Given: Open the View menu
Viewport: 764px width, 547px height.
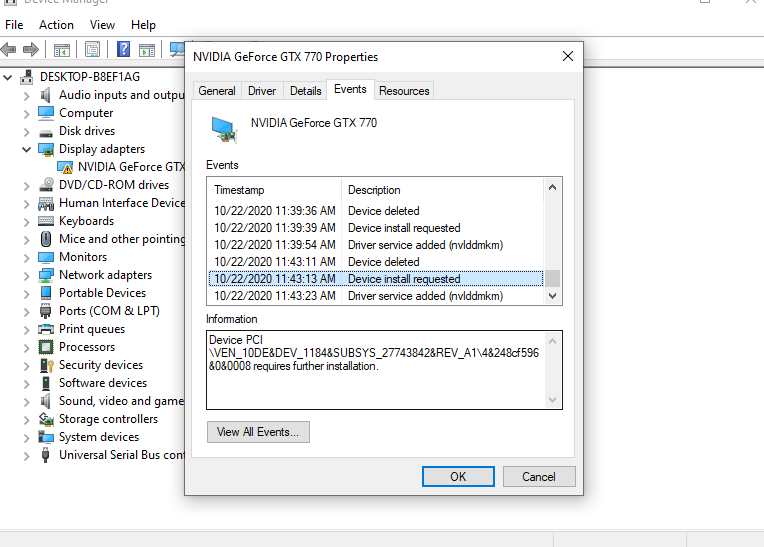Looking at the screenshot, I should 102,25.
